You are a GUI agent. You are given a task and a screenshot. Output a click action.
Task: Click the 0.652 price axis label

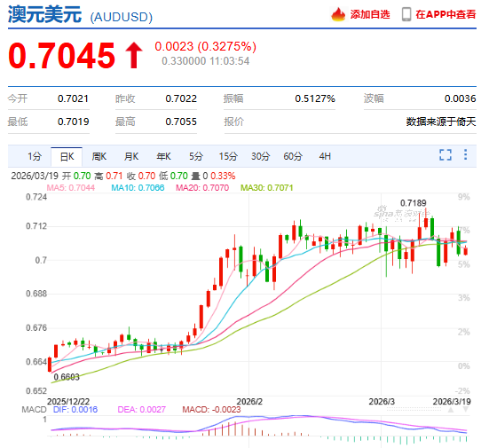point(36,391)
